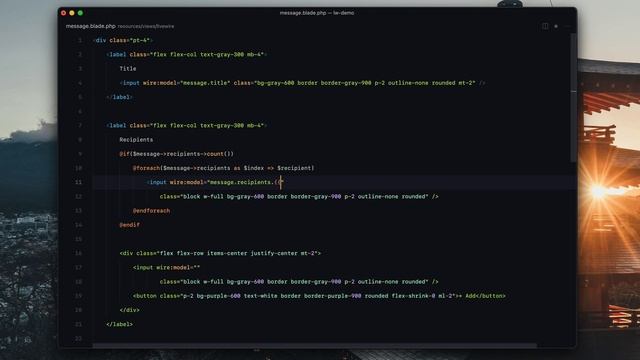Click line number 11 in the gutter
The height and width of the screenshot is (360, 640).
pyautogui.click(x=78, y=182)
